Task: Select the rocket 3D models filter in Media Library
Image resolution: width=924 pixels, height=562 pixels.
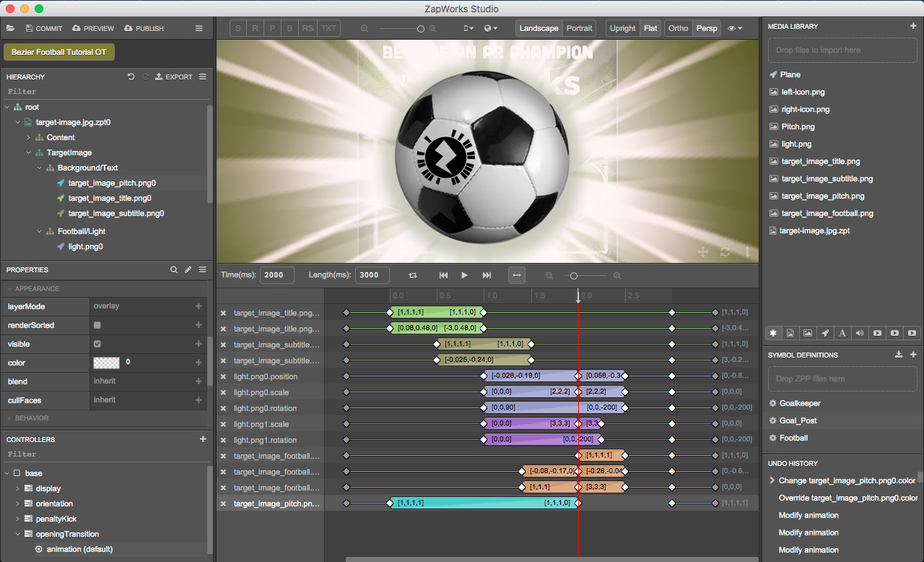Action: 826,333
